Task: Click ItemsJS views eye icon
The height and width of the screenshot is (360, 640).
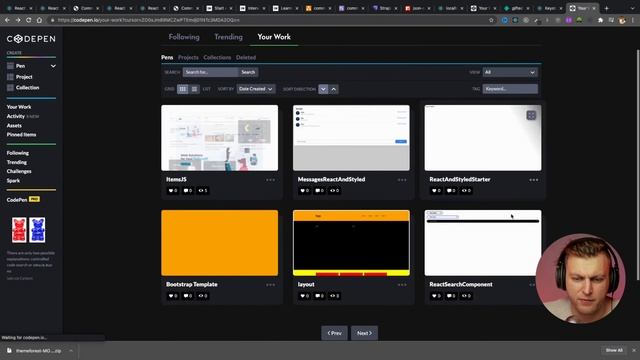Action: click(x=203, y=191)
